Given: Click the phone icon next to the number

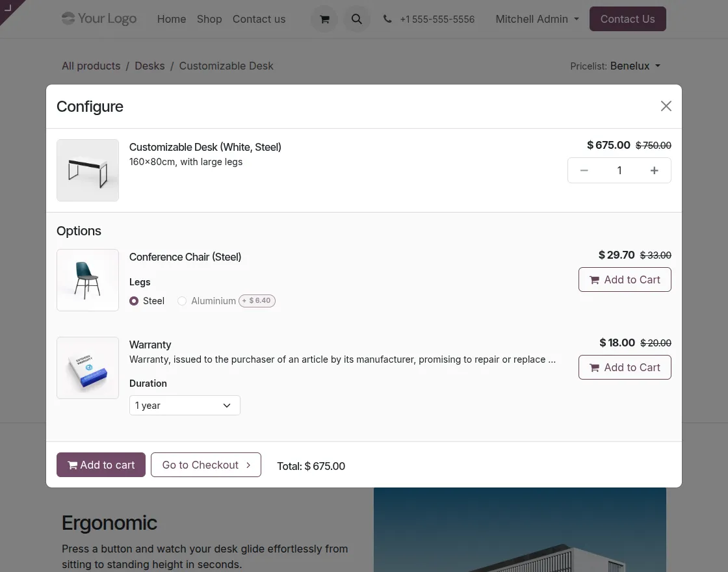Looking at the screenshot, I should pyautogui.click(x=387, y=19).
